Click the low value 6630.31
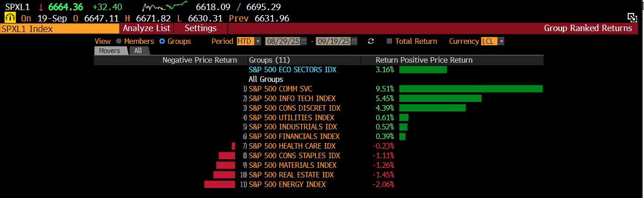Viewport: 644px width, 198px height. (x=205, y=18)
